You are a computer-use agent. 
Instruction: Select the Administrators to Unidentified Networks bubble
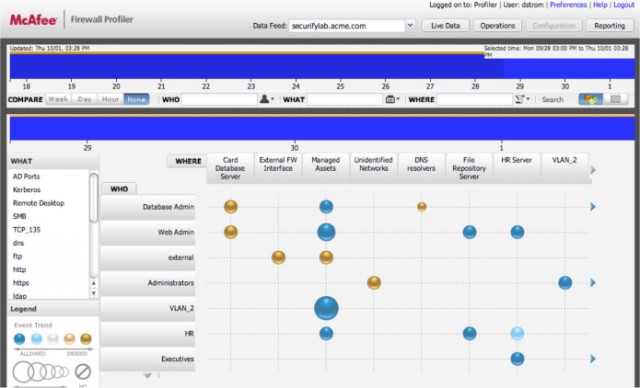(x=374, y=282)
